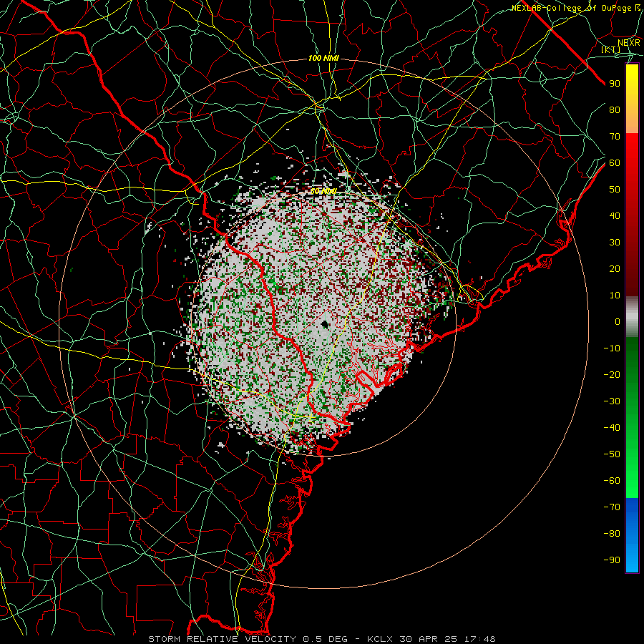
Task: Select the positive 20 scale value
Action: [615, 269]
